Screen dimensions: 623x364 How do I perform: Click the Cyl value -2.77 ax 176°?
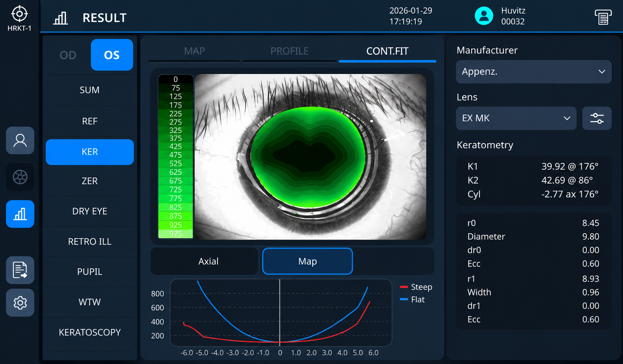click(x=570, y=194)
